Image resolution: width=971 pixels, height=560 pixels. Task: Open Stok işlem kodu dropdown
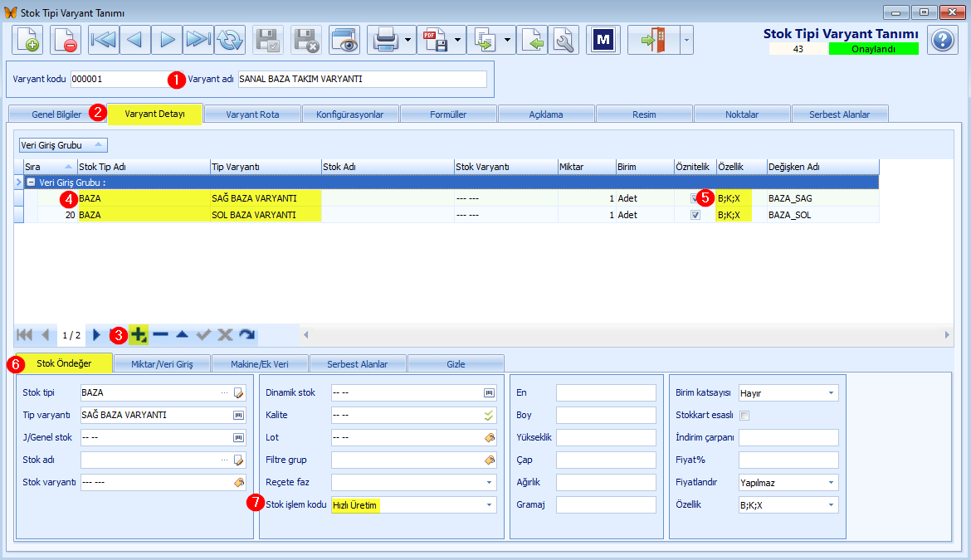[x=489, y=505]
